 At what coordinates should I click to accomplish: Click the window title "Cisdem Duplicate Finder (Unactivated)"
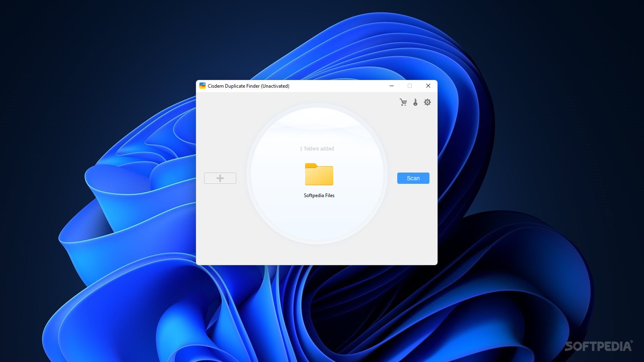pos(248,86)
